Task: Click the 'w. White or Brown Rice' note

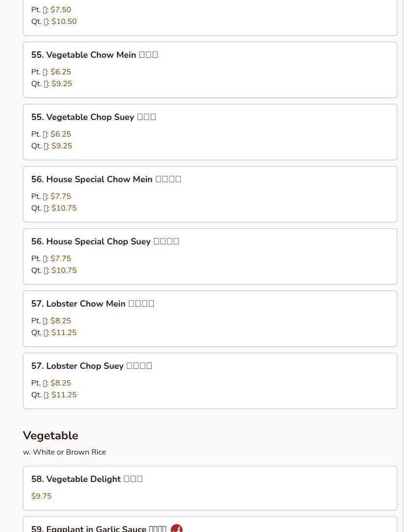Action: (65, 452)
